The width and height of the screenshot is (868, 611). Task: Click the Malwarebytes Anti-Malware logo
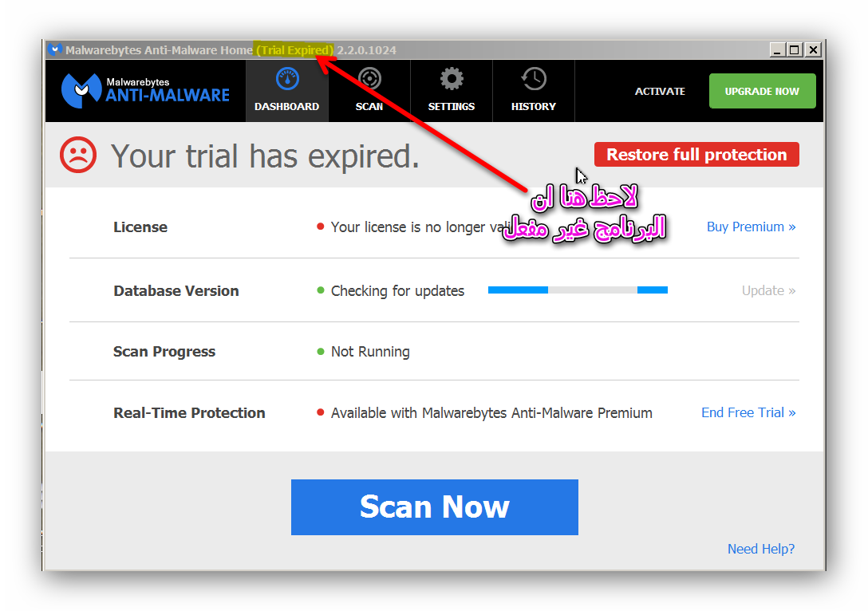coord(145,91)
